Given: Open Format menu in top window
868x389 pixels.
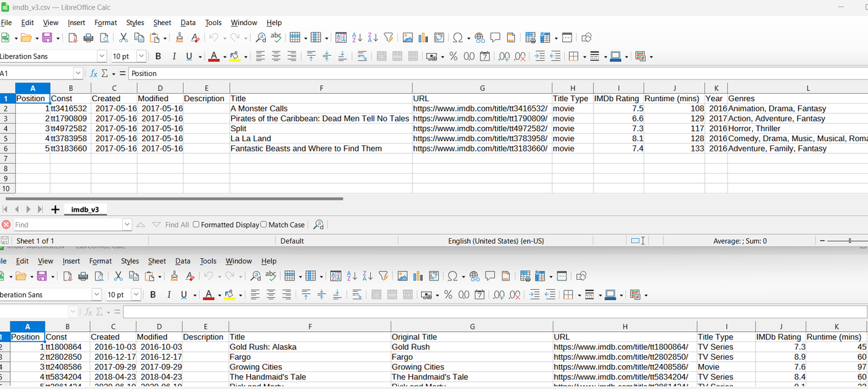Looking at the screenshot, I should pos(106,22).
